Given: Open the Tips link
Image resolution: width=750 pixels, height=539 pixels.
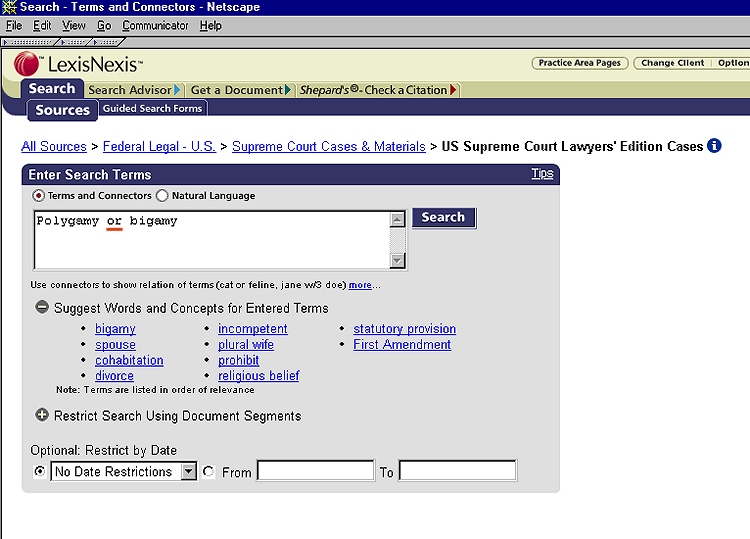Looking at the screenshot, I should [542, 173].
